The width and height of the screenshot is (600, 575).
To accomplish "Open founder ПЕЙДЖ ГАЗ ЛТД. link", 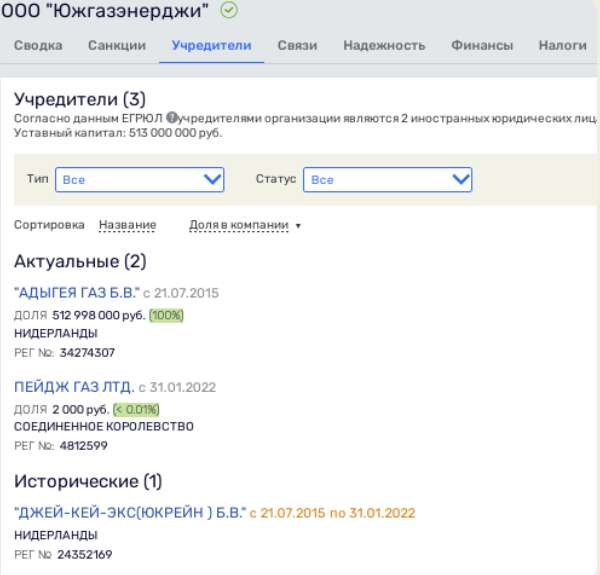I will (74, 387).
